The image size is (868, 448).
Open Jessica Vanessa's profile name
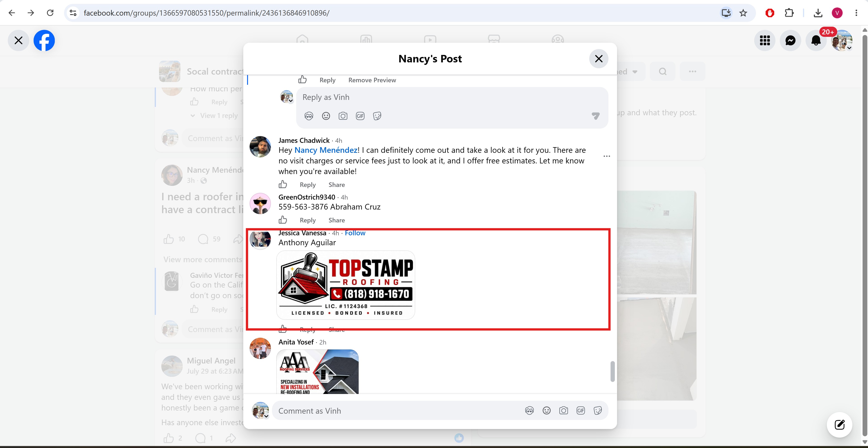click(302, 233)
